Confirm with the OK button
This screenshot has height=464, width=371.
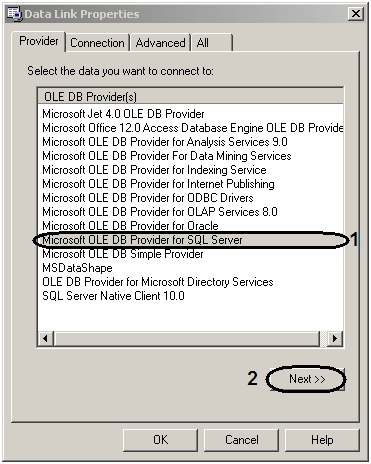[160, 440]
